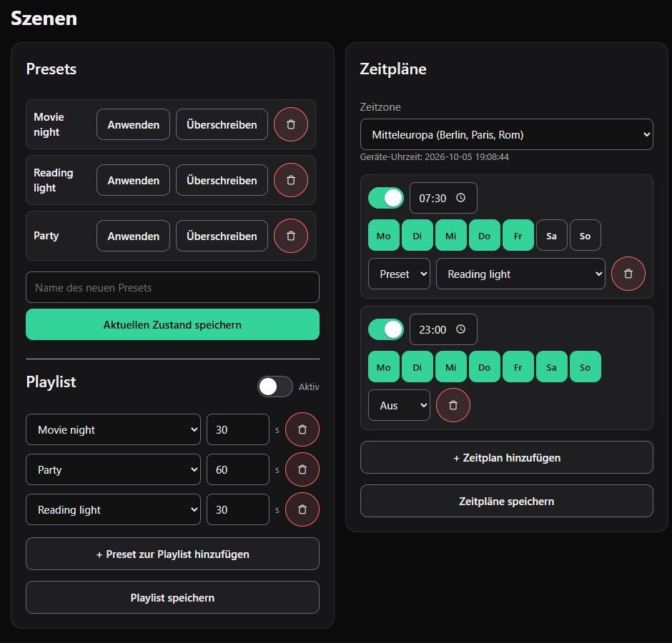Click Preset zur Playlist hinzufügen

[173, 554]
